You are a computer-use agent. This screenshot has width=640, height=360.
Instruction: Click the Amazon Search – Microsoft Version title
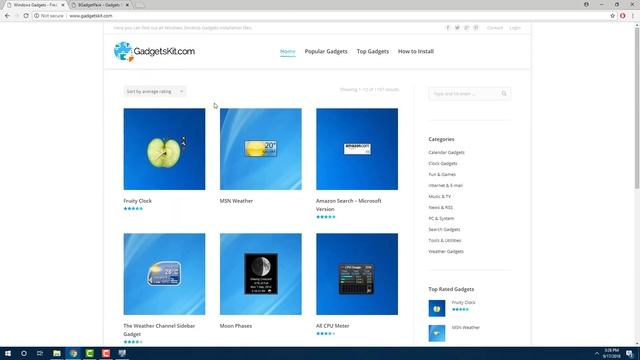(x=349, y=205)
